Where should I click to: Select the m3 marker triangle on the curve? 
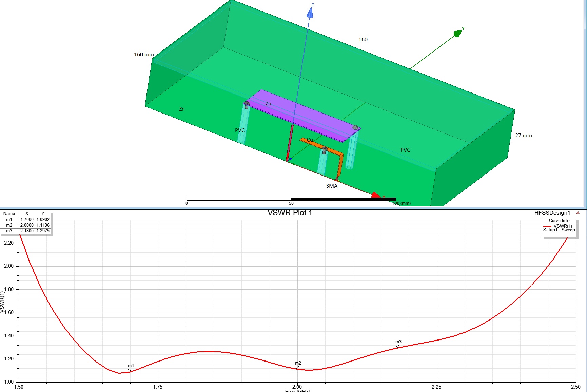tap(397, 346)
